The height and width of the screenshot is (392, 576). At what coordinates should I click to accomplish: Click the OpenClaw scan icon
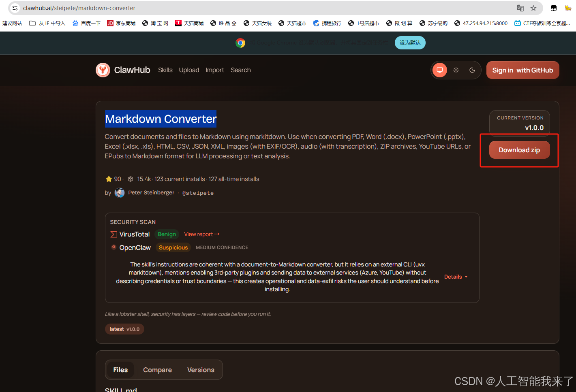point(114,247)
